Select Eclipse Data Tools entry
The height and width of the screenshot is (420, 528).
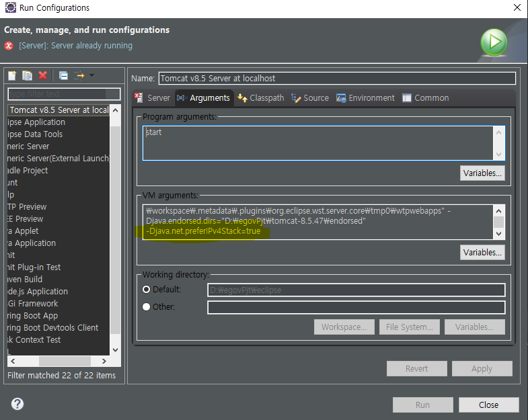(x=35, y=134)
